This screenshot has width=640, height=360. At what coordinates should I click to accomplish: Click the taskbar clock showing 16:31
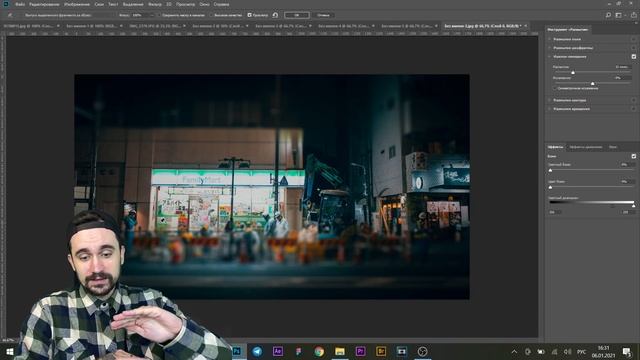coord(604,351)
